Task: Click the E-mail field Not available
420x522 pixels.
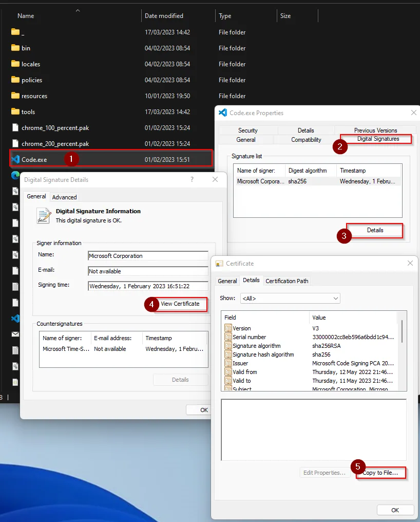Action: pyautogui.click(x=148, y=271)
